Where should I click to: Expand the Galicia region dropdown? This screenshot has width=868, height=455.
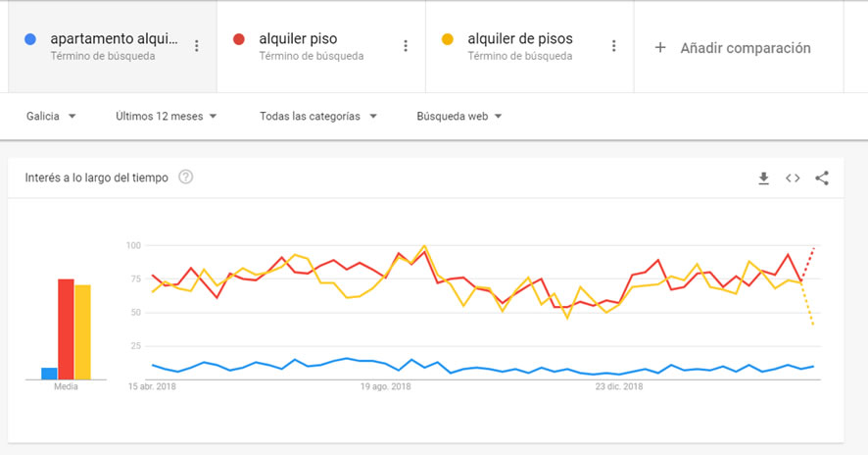tap(51, 117)
